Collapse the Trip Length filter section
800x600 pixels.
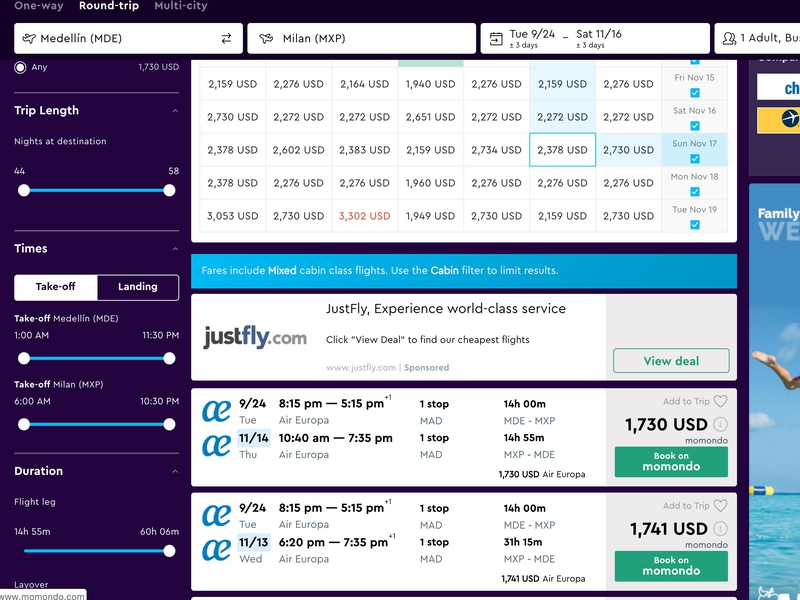click(175, 111)
